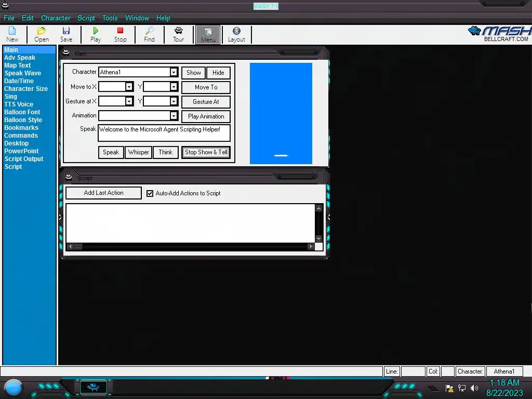Click the application icon in title bar
The height and width of the screenshot is (399, 532).
[5, 5]
